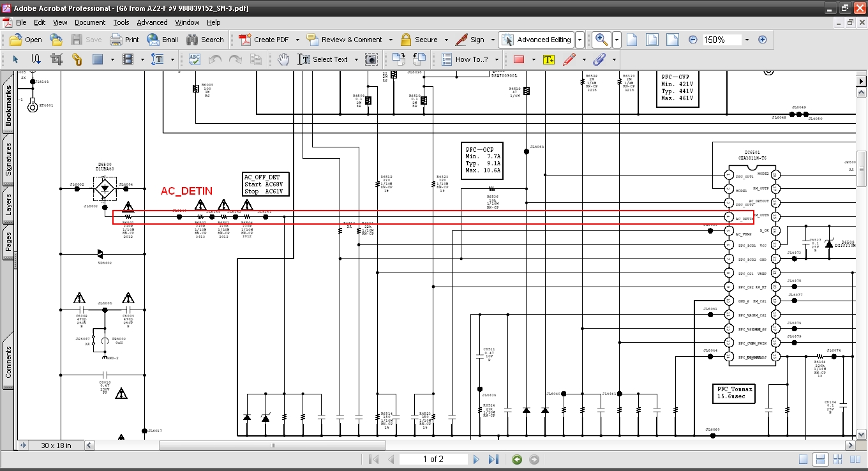The width and height of the screenshot is (868, 471).
Task: Open the Document menu
Action: pos(90,22)
